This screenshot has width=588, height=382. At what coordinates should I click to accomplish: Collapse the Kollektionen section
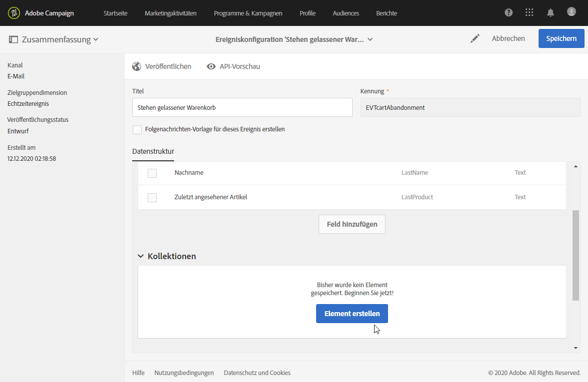[141, 256]
